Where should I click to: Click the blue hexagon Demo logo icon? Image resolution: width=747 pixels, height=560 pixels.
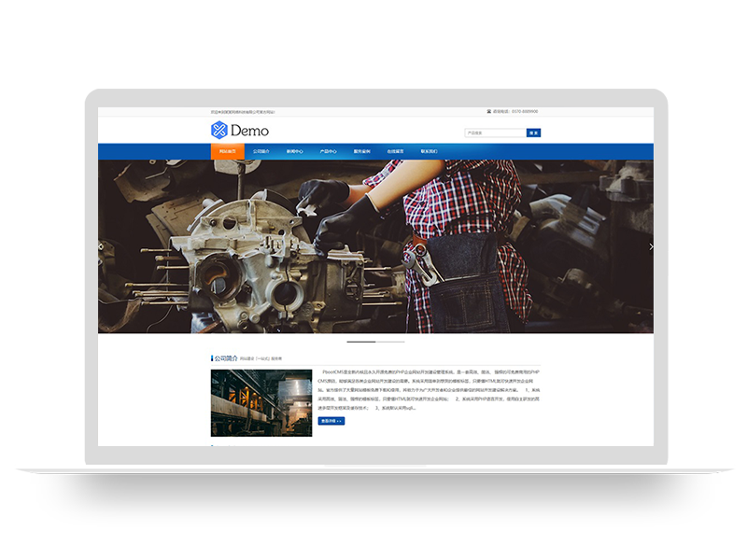tap(219, 130)
